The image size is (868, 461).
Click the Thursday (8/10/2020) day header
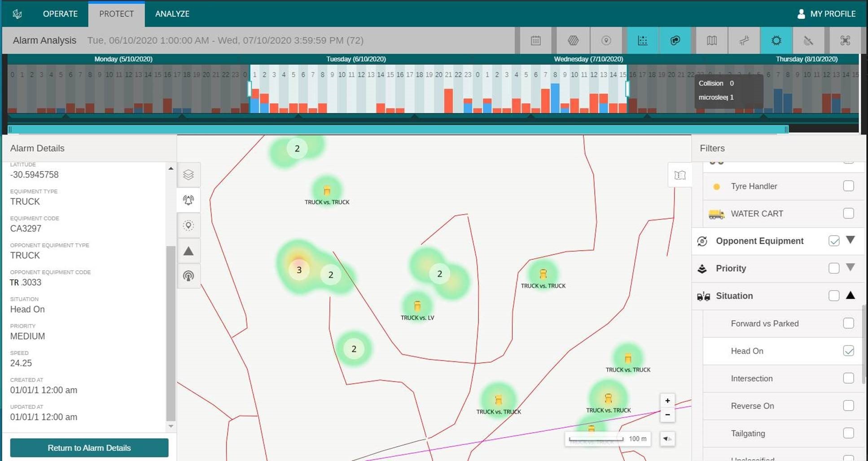click(x=807, y=59)
